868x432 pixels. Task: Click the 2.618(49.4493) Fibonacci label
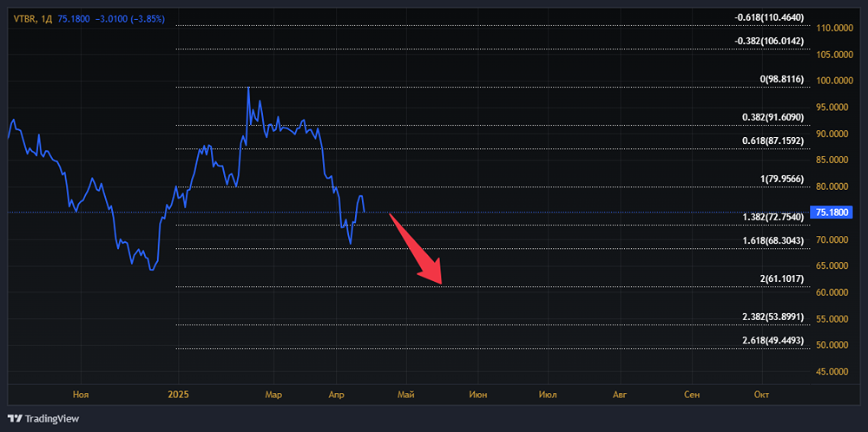(773, 340)
